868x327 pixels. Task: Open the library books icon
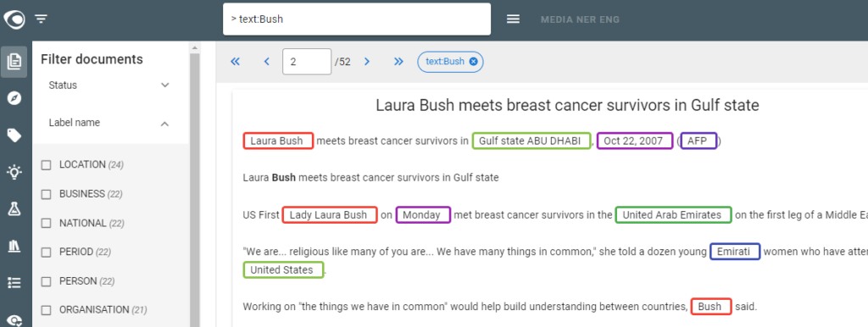14,247
